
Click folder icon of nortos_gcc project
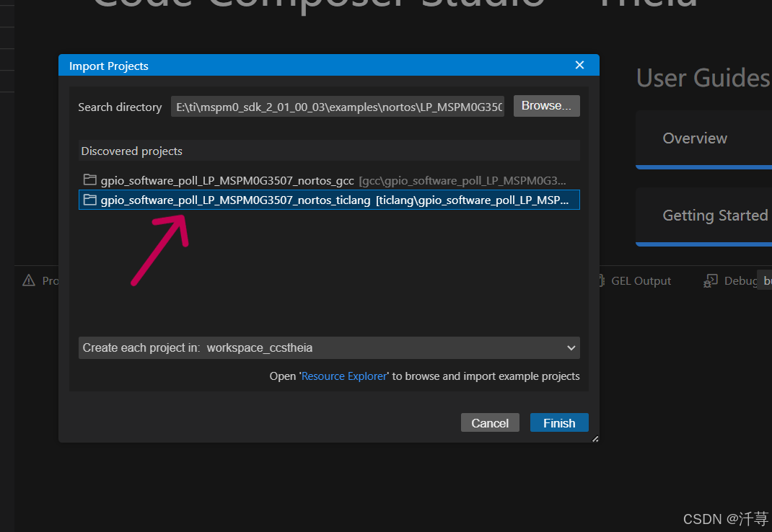(89, 179)
